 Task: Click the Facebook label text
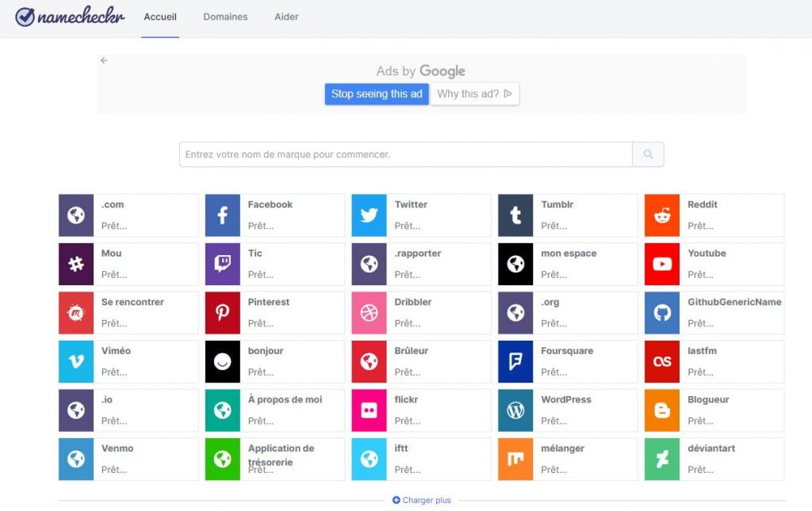(x=270, y=205)
